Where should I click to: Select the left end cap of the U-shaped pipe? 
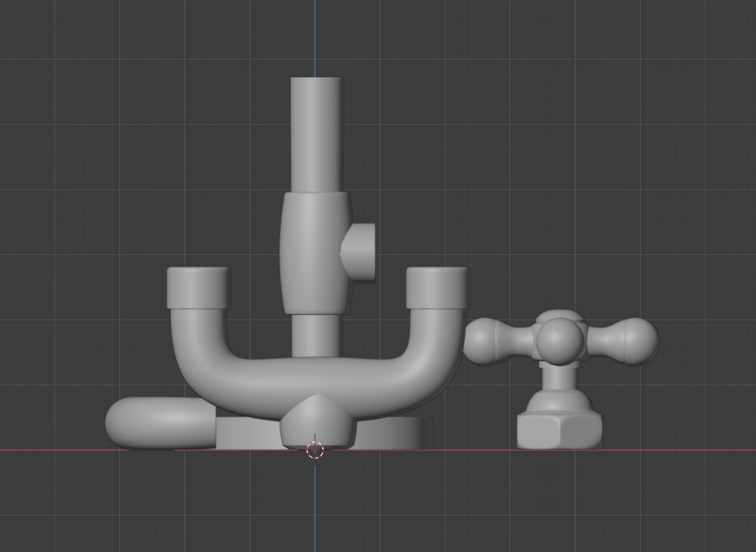(x=198, y=287)
